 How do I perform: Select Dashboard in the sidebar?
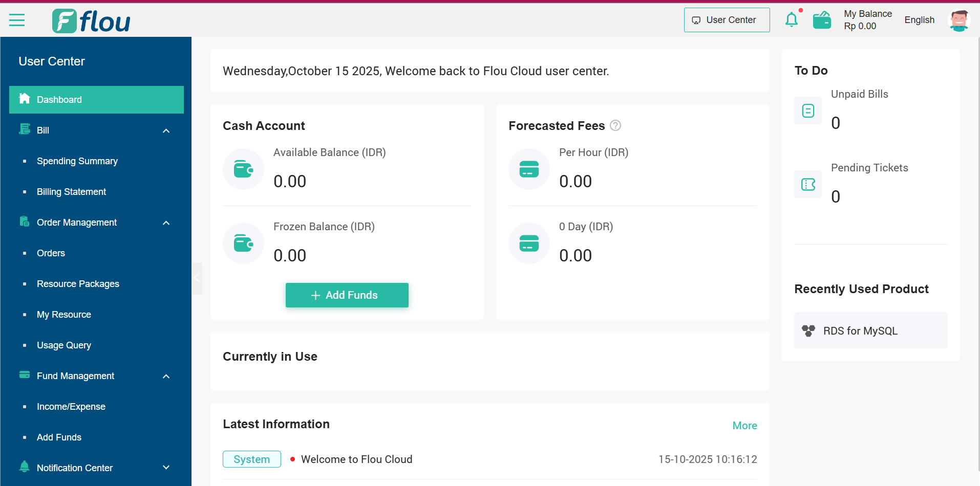[x=96, y=100]
